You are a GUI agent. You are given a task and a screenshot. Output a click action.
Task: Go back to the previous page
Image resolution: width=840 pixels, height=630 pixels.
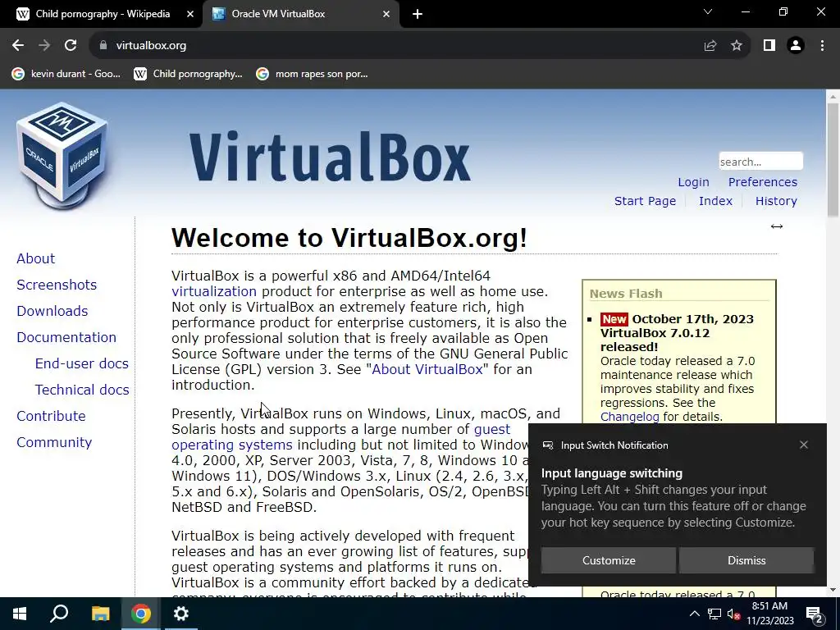coord(18,46)
